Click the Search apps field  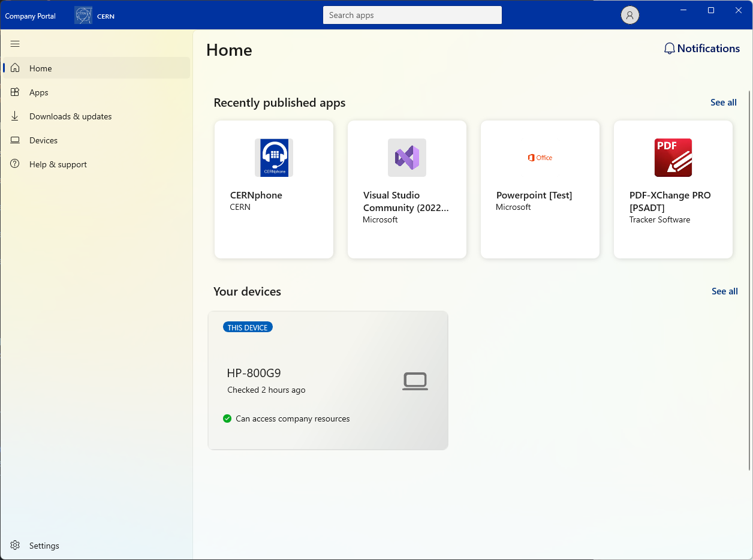[412, 15]
